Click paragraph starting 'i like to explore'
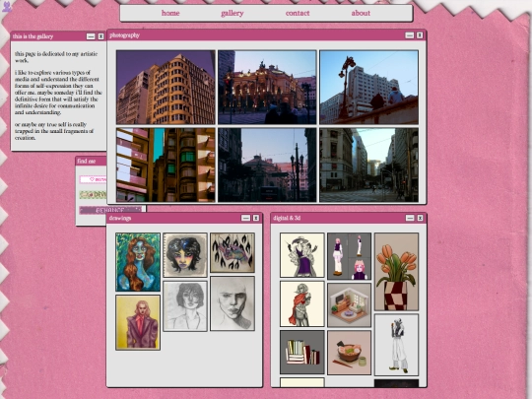This screenshot has height=399, width=532. coord(58,93)
